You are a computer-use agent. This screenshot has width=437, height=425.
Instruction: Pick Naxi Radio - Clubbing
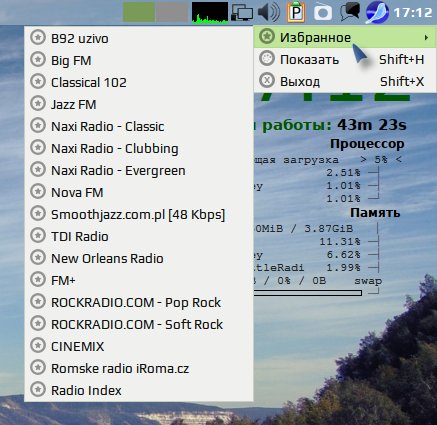(139, 148)
